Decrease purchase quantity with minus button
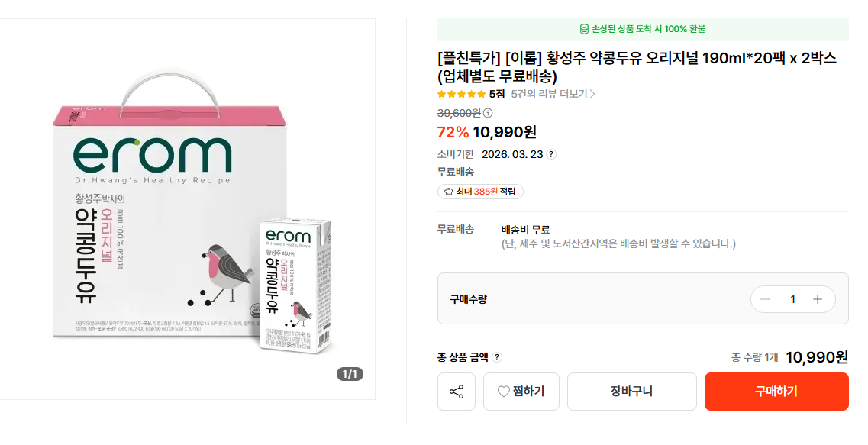Screen dimensions: 868x445 click(765, 299)
